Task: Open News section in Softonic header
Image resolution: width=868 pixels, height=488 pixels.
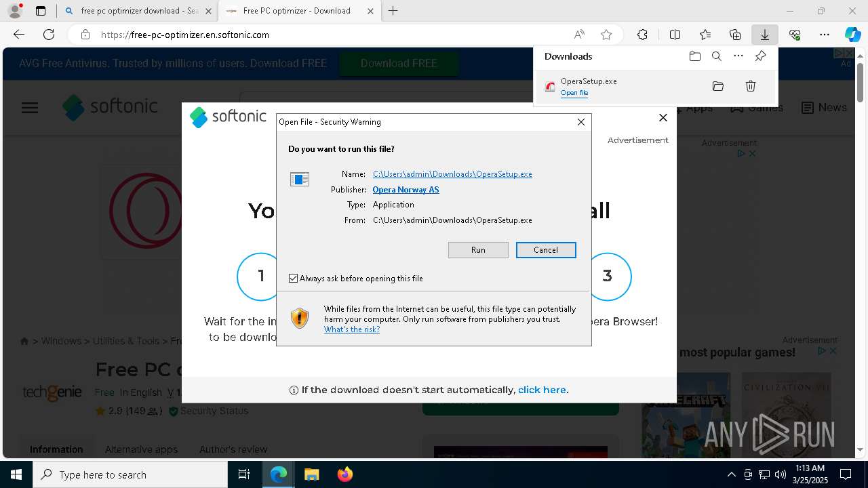Action: click(824, 108)
